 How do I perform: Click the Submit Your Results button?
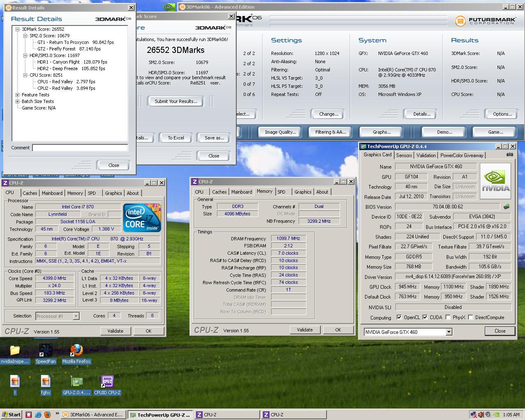click(x=176, y=101)
